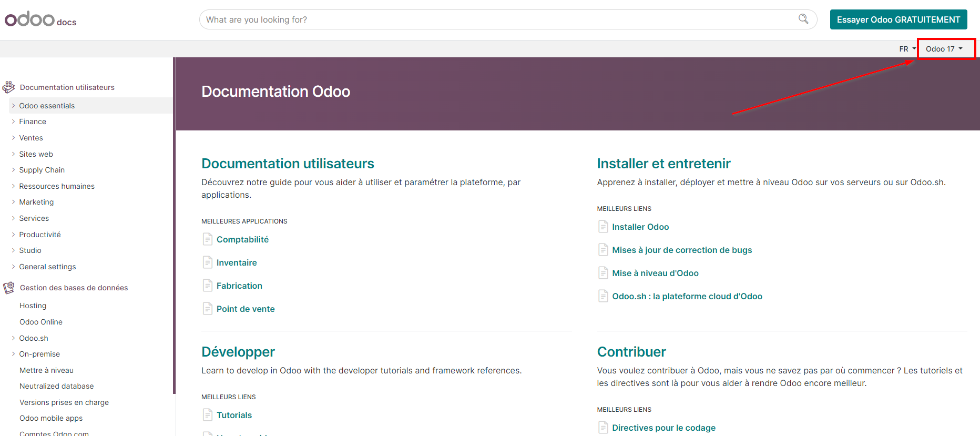Screen dimensions: 980x436
Task: Click the Développer heading link
Action: pyautogui.click(x=238, y=352)
